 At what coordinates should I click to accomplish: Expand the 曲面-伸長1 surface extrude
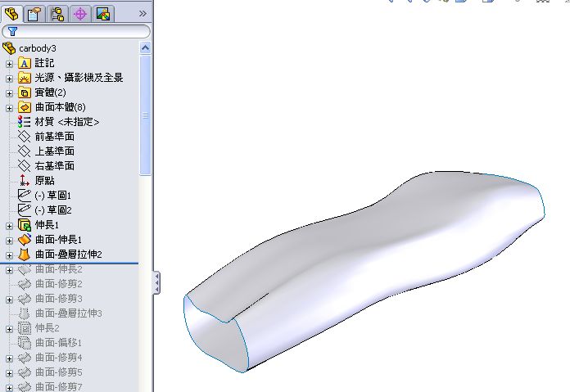click(10, 241)
